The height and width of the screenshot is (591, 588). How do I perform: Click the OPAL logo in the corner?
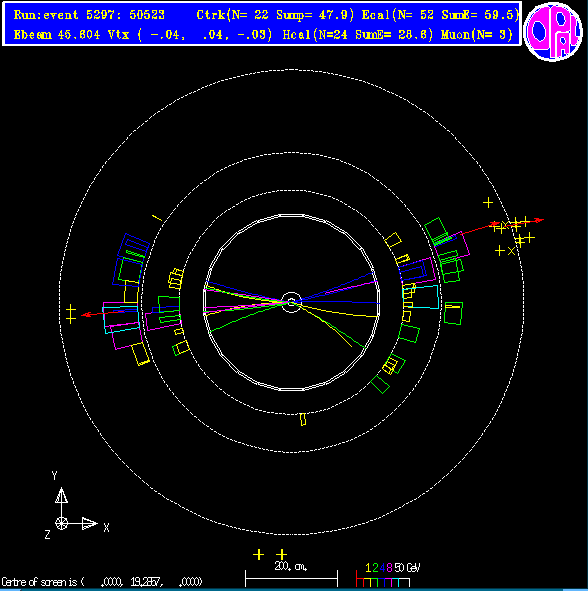point(553,32)
